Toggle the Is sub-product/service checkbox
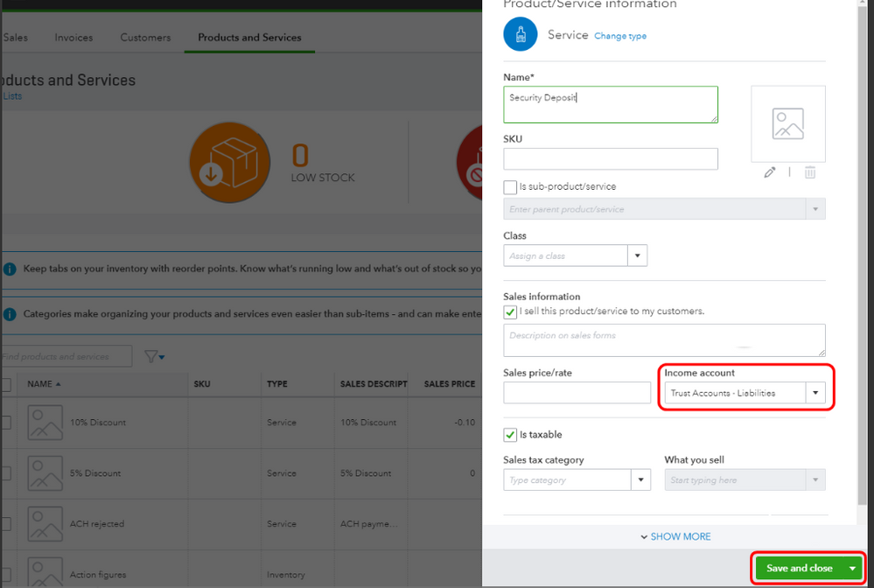This screenshot has width=874, height=588. (x=510, y=186)
